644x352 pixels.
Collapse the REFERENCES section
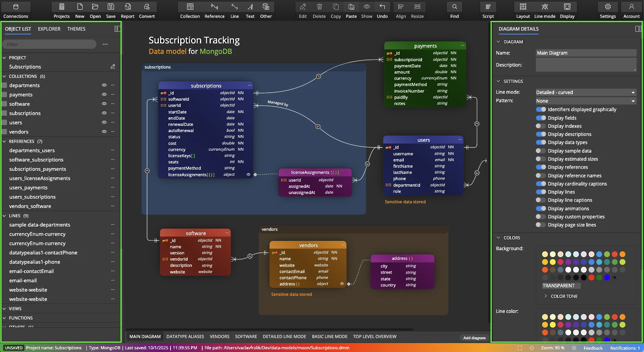pos(5,142)
